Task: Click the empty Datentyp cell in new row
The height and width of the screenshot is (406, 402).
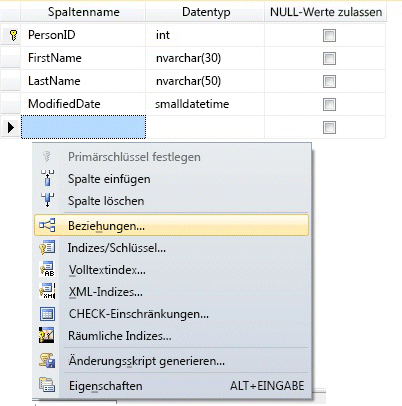Action: click(x=205, y=127)
